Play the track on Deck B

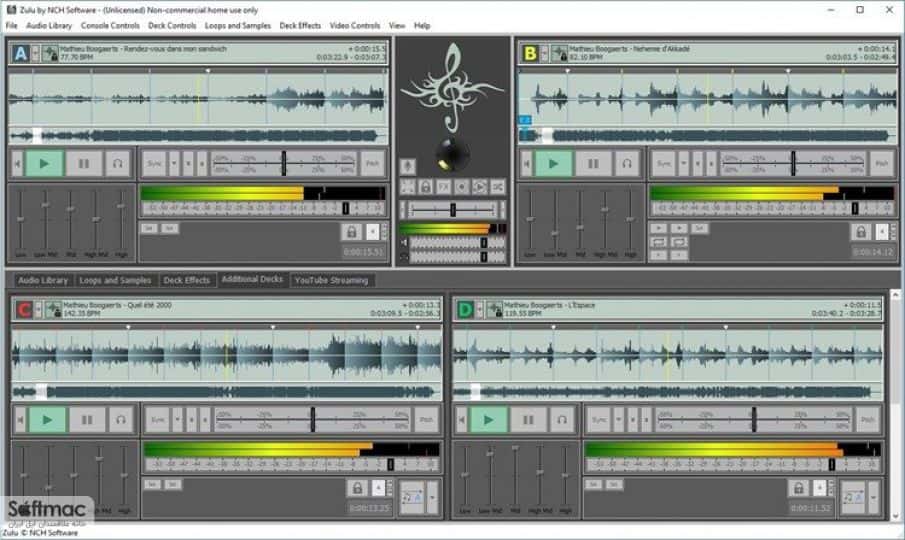point(554,164)
